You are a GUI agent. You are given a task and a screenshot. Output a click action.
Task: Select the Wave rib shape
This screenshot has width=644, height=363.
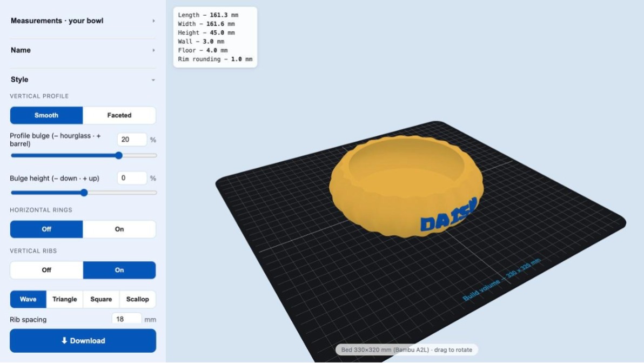click(x=28, y=299)
